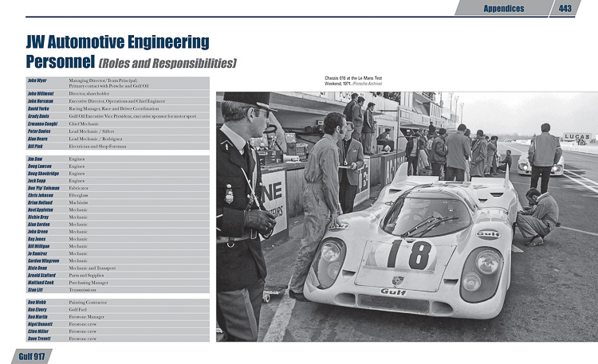Click 'Firestone Manager' role text
The image size is (598, 364).
click(x=86, y=317)
